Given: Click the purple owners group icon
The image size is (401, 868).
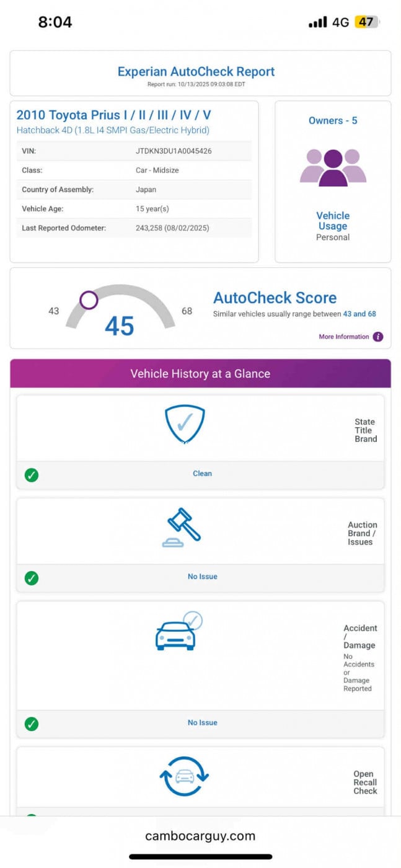Looking at the screenshot, I should tap(333, 167).
